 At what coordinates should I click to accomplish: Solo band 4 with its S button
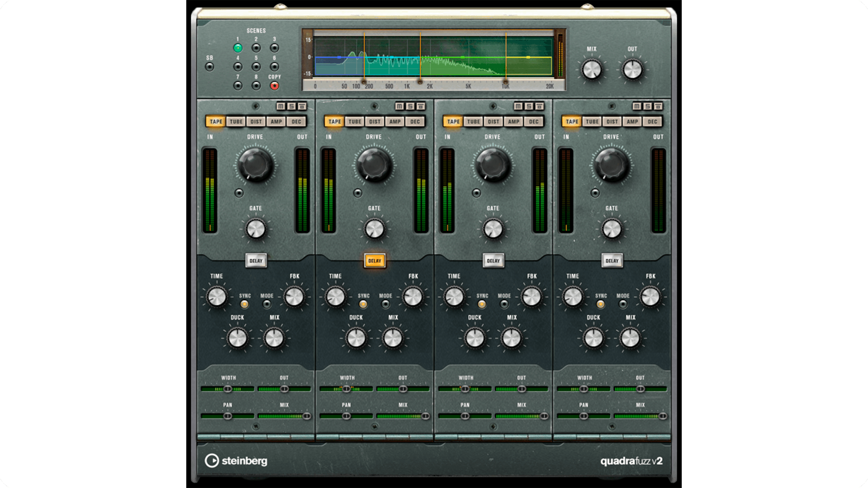[648, 106]
